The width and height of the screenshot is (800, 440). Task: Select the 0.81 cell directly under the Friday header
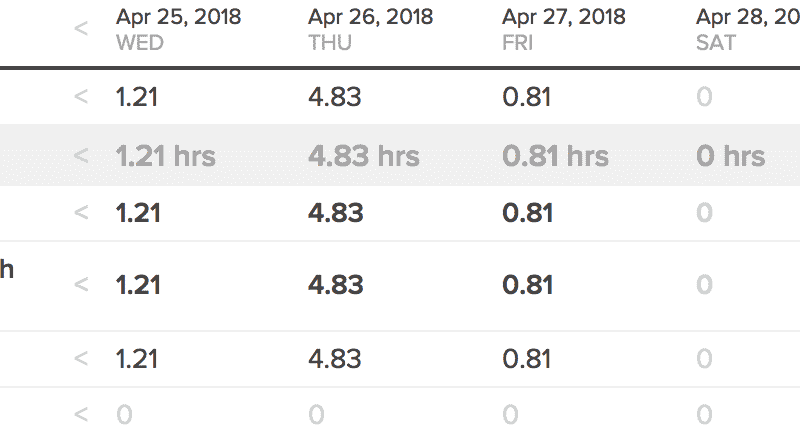point(527,98)
